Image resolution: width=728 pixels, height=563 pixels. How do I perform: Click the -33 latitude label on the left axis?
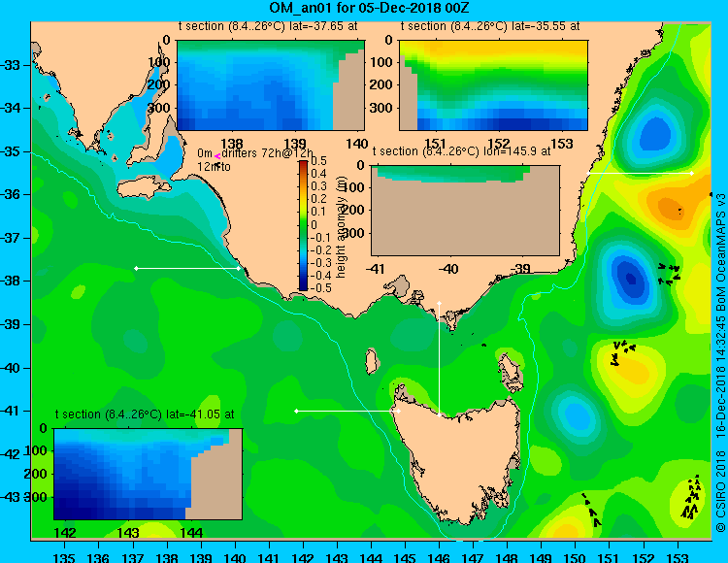coord(11,65)
